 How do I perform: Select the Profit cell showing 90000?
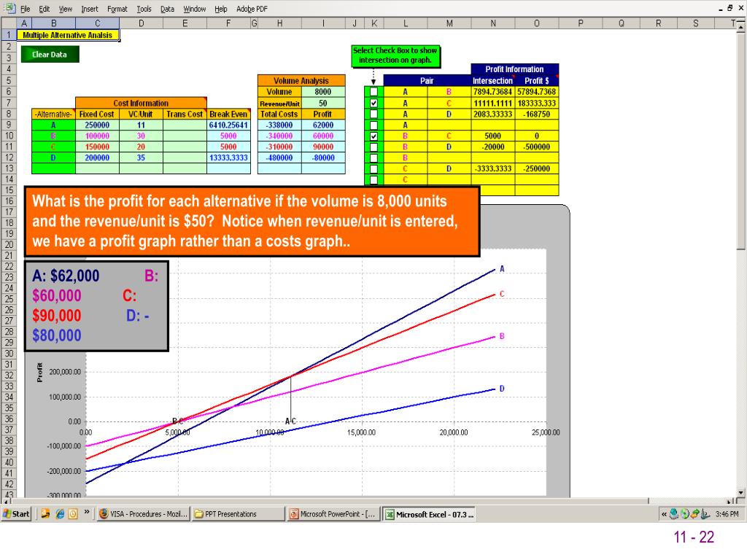323,147
